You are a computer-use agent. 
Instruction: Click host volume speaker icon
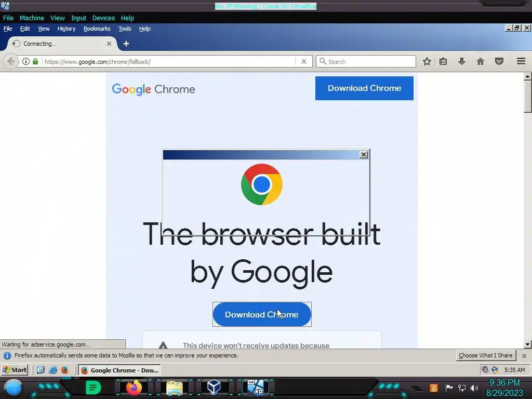tap(474, 388)
